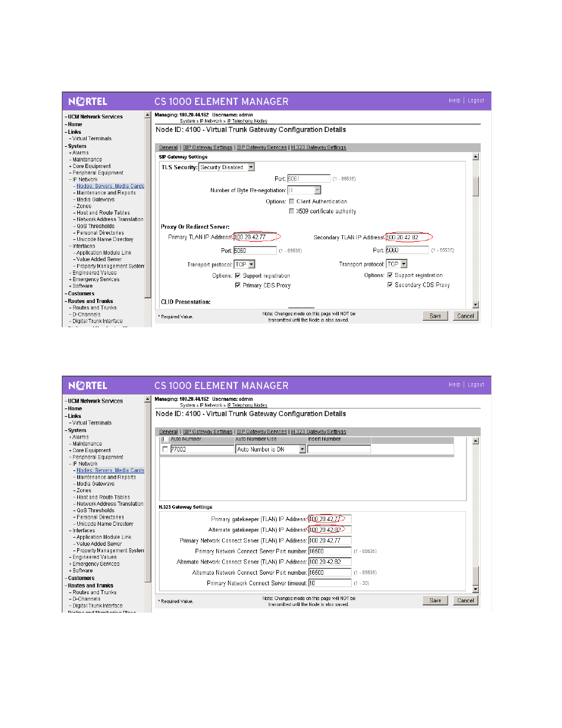Select H.323 Gateway Settings tab in bottom screenshot
The image size is (562, 728).
[x=319, y=431]
